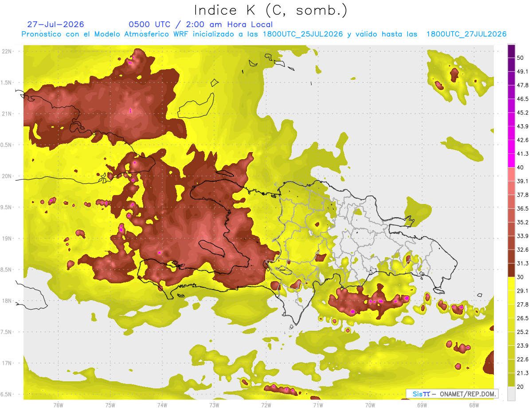Click the longitude label "73W"
The height and width of the screenshot is (411, 532).
click(214, 405)
